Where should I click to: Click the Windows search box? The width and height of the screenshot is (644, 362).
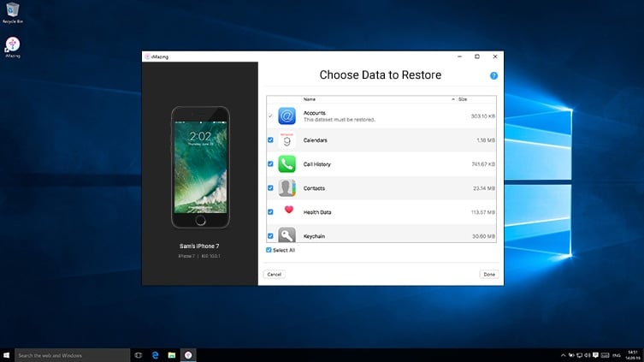click(73, 355)
